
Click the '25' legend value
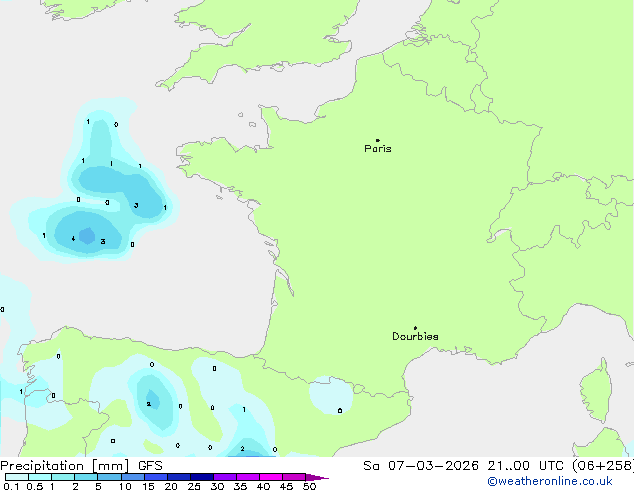coord(194,486)
